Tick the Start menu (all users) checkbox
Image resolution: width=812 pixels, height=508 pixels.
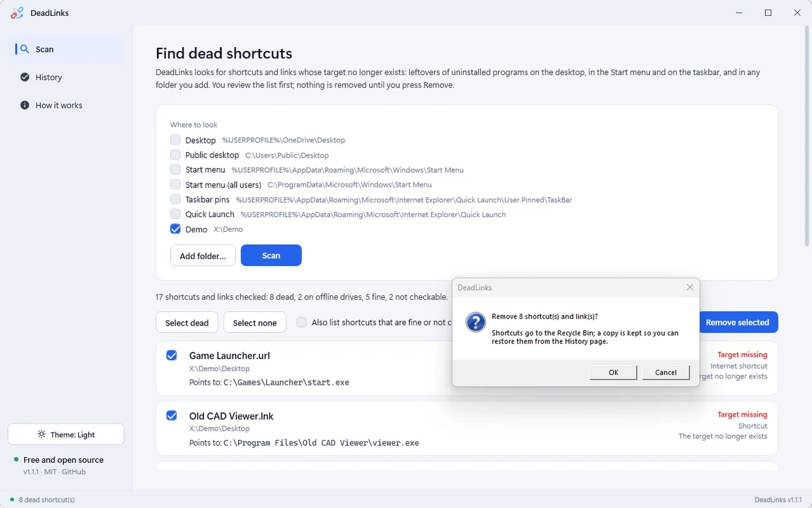[x=176, y=184]
